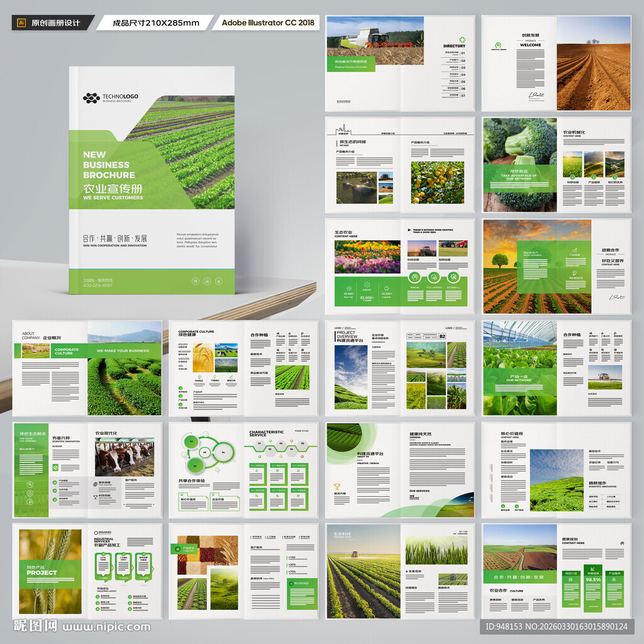
Task: Click the city skyline icon on the 原生态的问候 spread
Action: [343, 128]
